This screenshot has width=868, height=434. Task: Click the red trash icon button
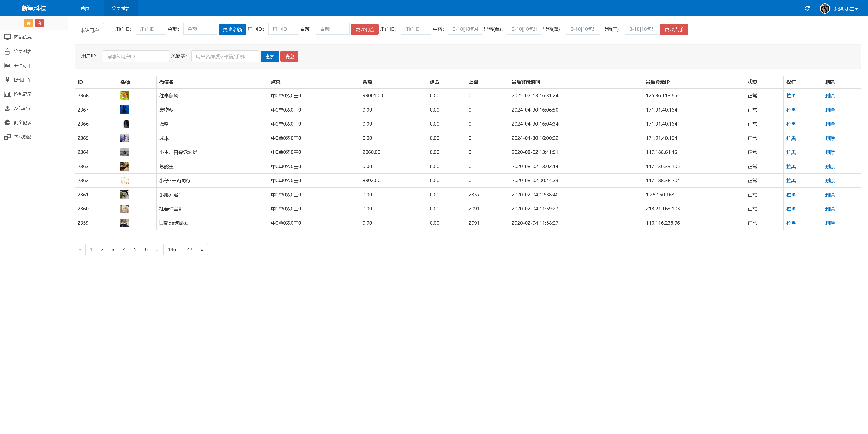(x=39, y=23)
